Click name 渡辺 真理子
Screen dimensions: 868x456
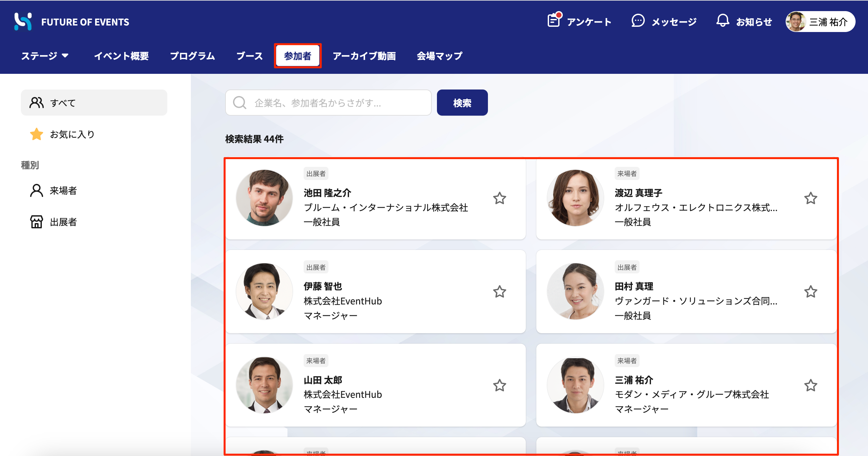click(639, 193)
